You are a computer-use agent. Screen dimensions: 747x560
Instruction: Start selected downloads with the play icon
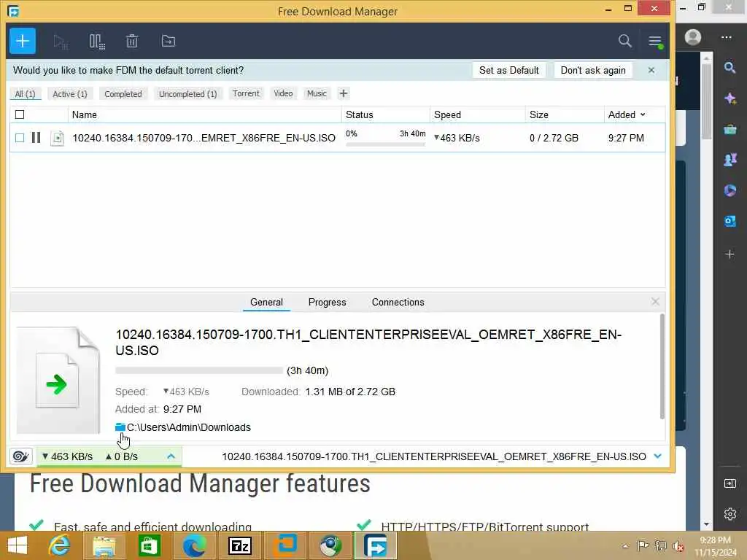coord(61,42)
